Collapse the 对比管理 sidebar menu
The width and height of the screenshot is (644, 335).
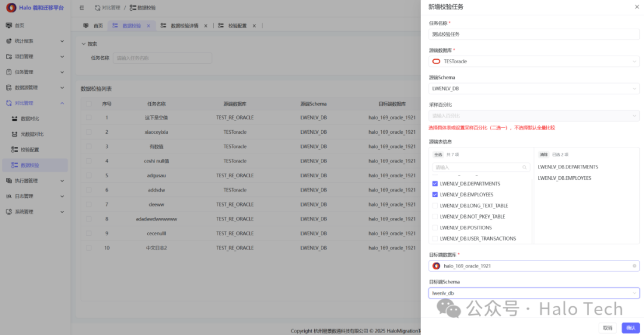[x=62, y=103]
